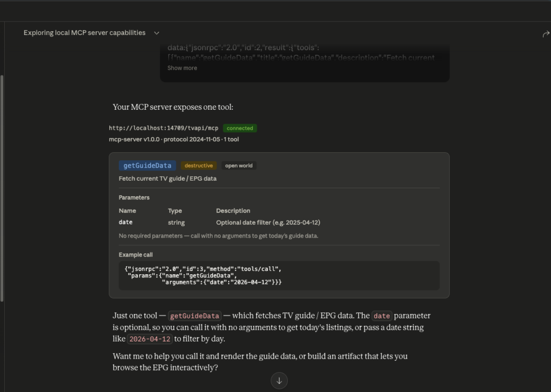Click the conversation title 'Exploring local MCP server capabilities'

[84, 33]
